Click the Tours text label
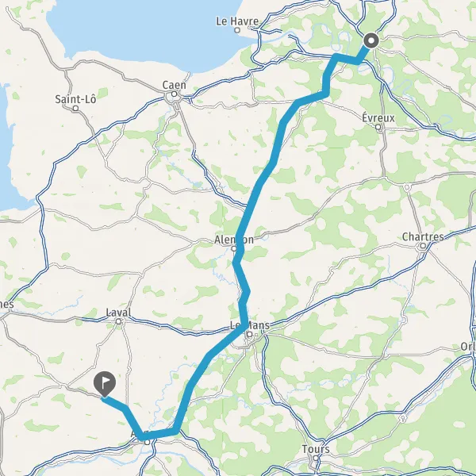 [x=316, y=449]
